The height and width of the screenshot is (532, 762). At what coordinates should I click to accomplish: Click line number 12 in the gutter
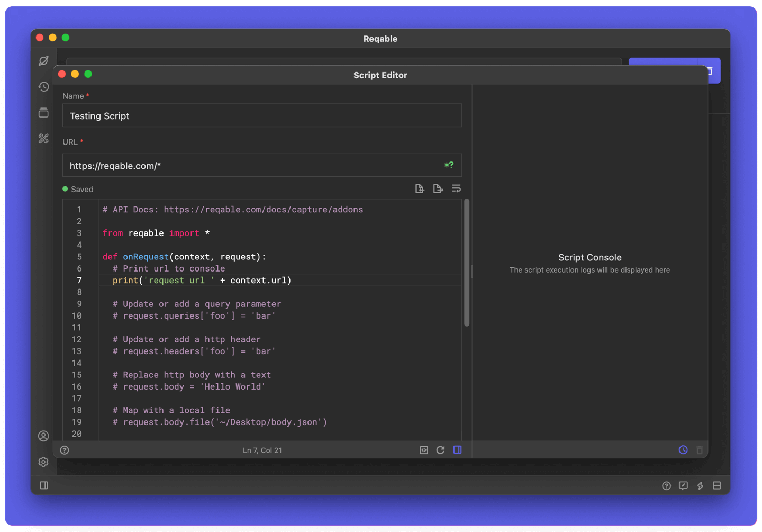pyautogui.click(x=77, y=340)
